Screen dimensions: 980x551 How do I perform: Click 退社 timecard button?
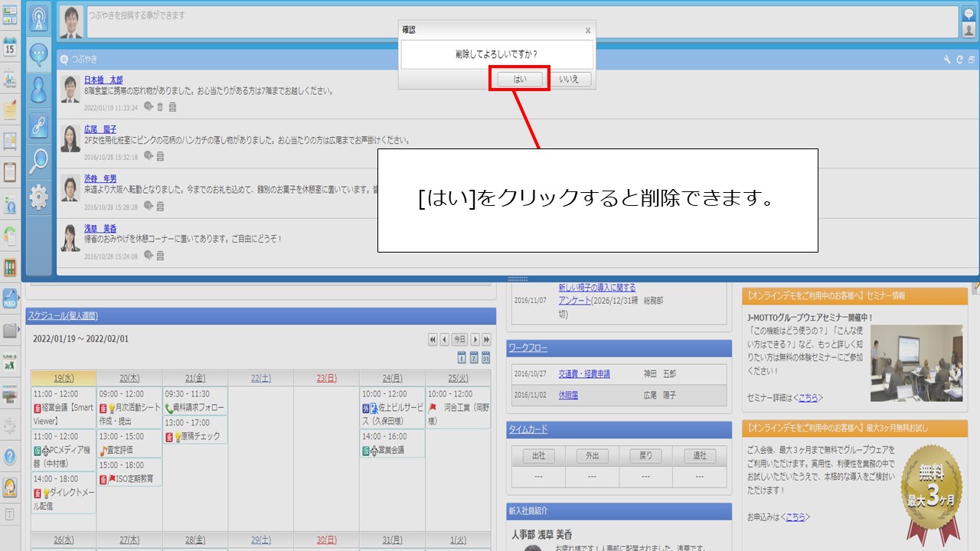tap(699, 456)
